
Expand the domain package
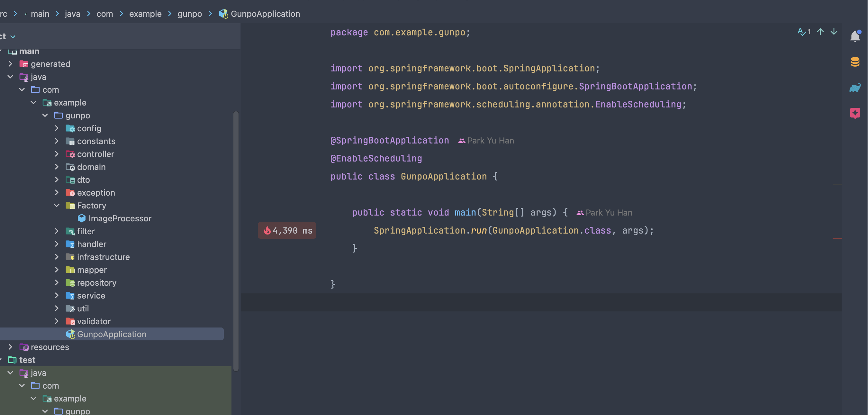(57, 167)
